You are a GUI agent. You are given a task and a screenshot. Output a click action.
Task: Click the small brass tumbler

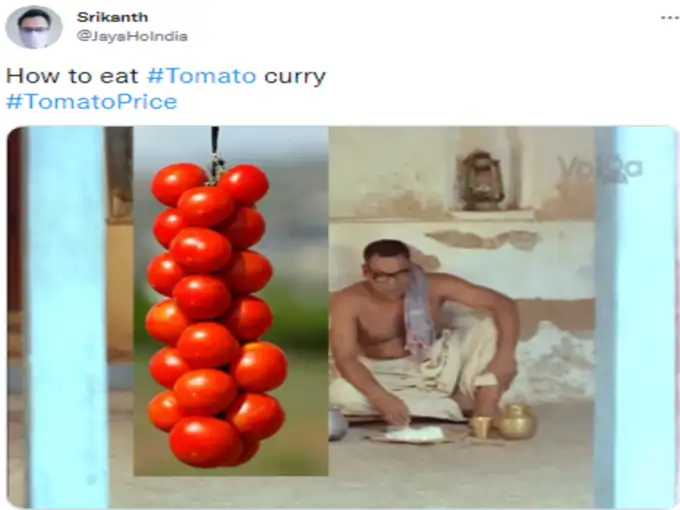(481, 427)
